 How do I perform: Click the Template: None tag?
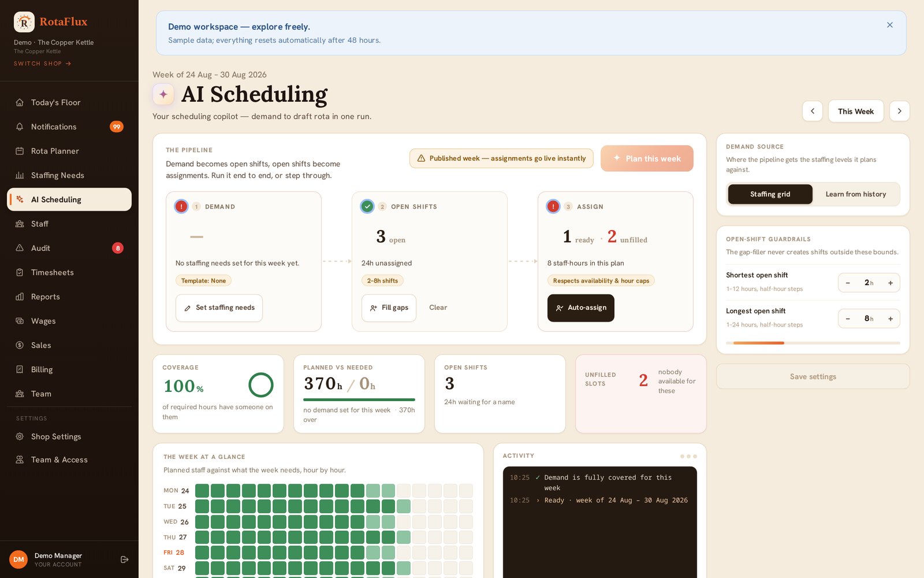click(x=203, y=281)
